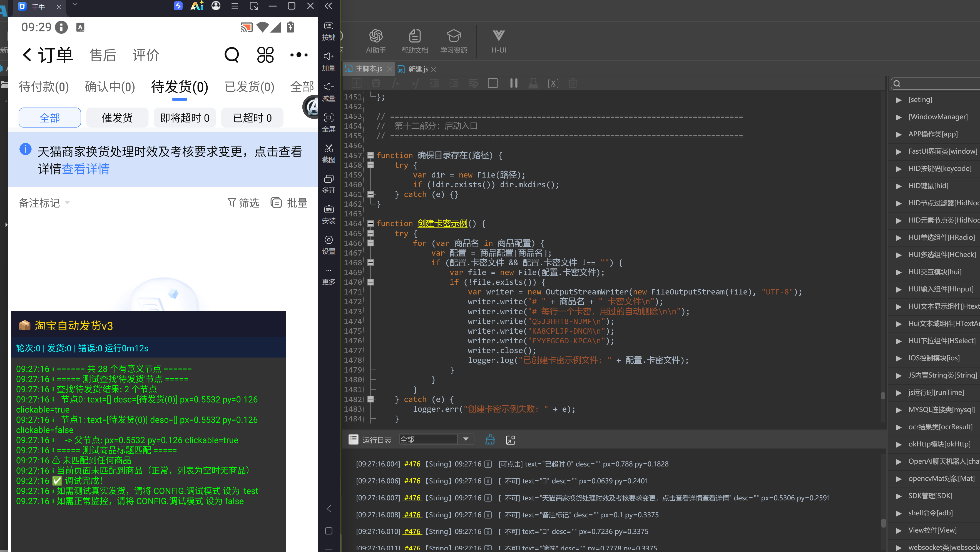Expand the [seting] tree node
This screenshot has width=980, height=552.
click(x=899, y=100)
